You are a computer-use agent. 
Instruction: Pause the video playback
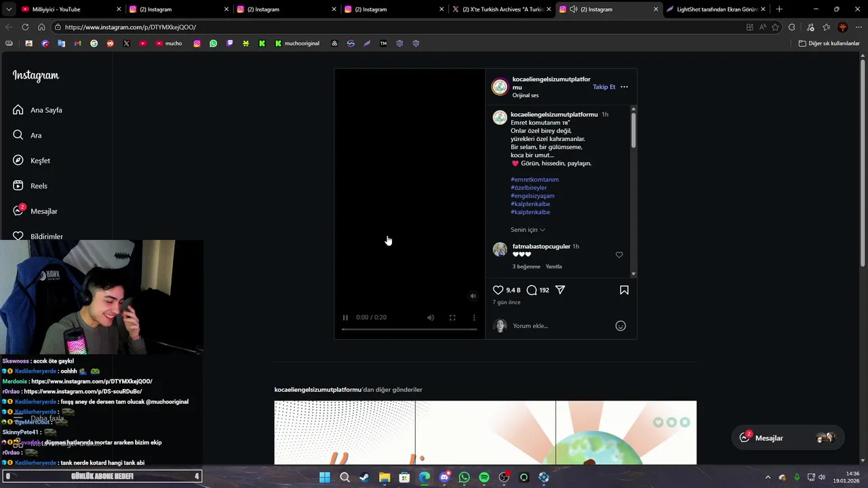coord(345,317)
